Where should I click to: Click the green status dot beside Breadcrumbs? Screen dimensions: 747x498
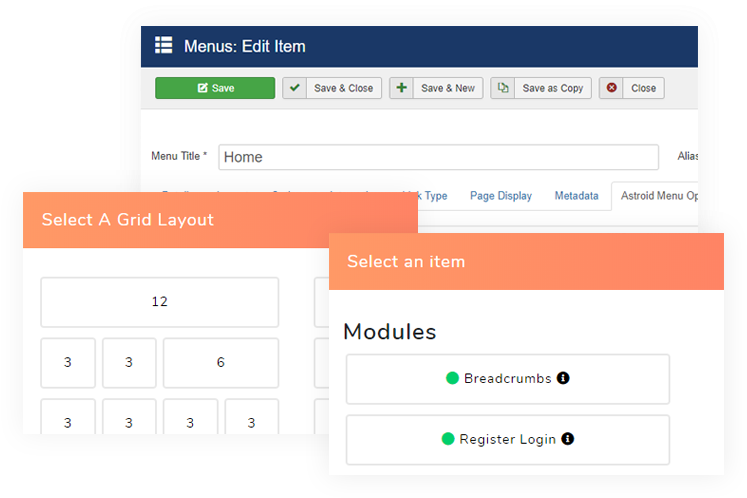click(452, 378)
